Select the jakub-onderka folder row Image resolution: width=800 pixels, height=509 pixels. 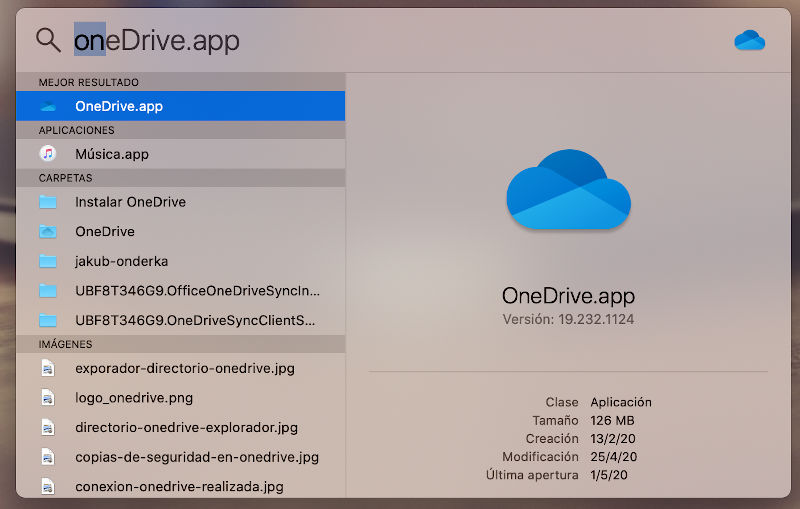coord(181,261)
